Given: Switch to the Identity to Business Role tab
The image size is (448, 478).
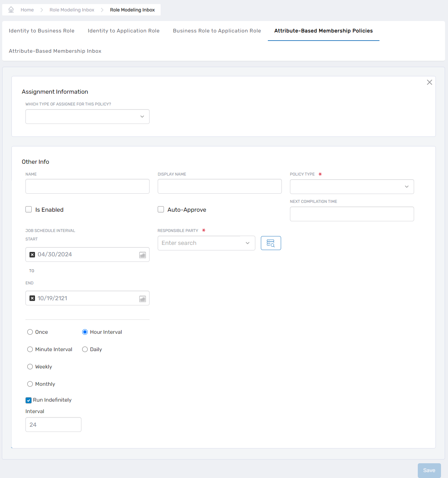Looking at the screenshot, I should (x=41, y=31).
